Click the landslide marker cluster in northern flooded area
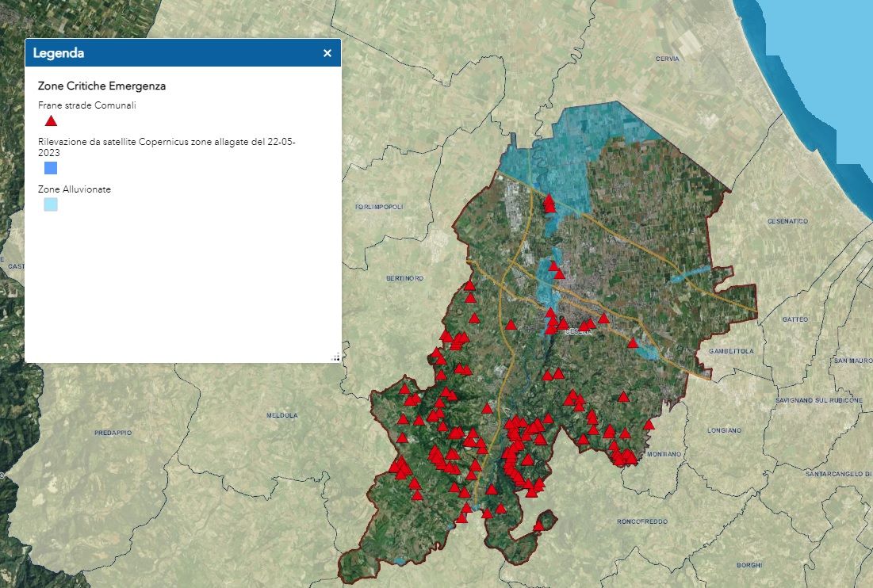 coord(549,204)
